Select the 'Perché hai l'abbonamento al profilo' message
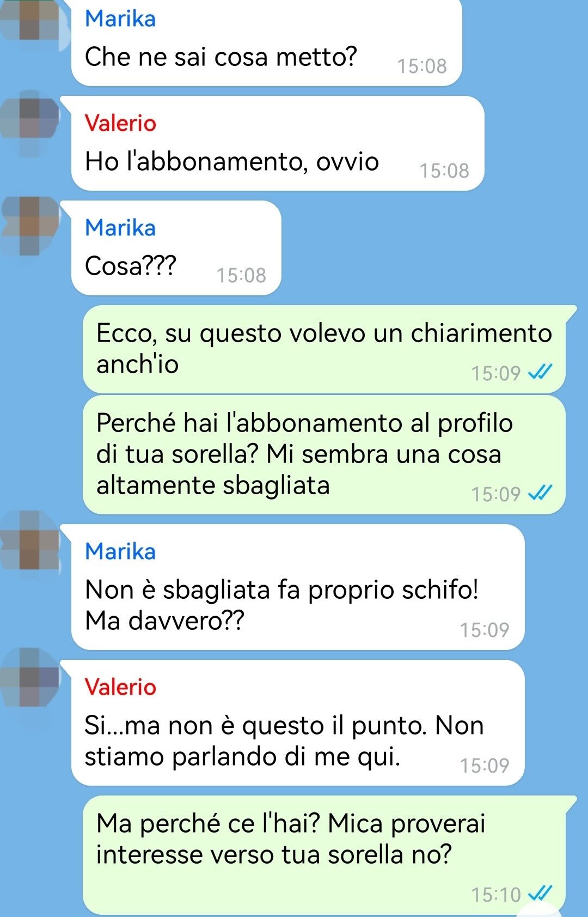Screen dimensions: 588x917 pyautogui.click(x=324, y=455)
